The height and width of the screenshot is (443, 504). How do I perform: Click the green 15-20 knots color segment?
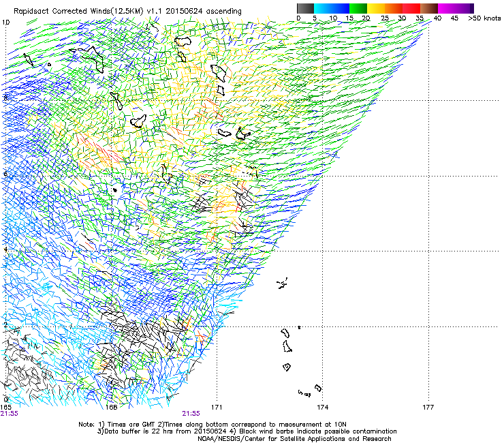coord(358,8)
